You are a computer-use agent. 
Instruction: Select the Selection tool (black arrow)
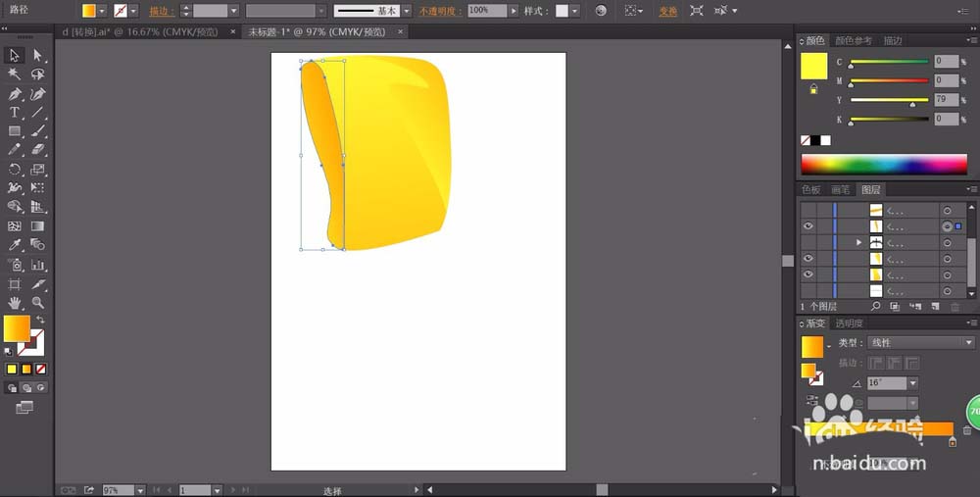[15, 55]
